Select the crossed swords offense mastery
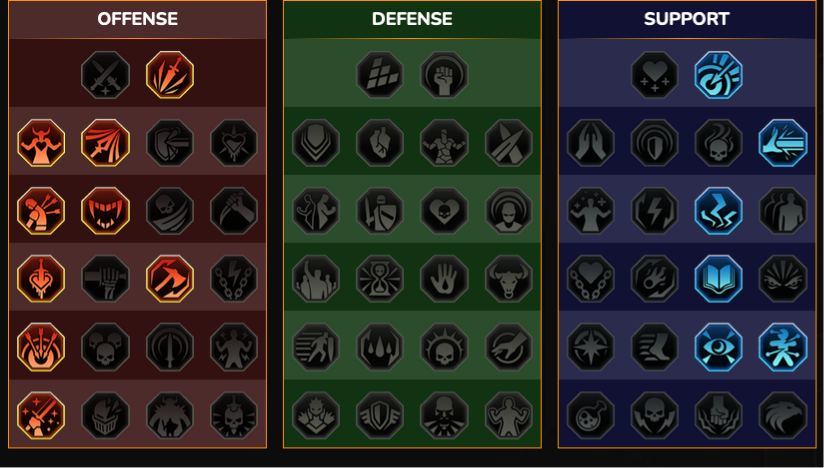This screenshot has height=468, width=824. pos(105,75)
